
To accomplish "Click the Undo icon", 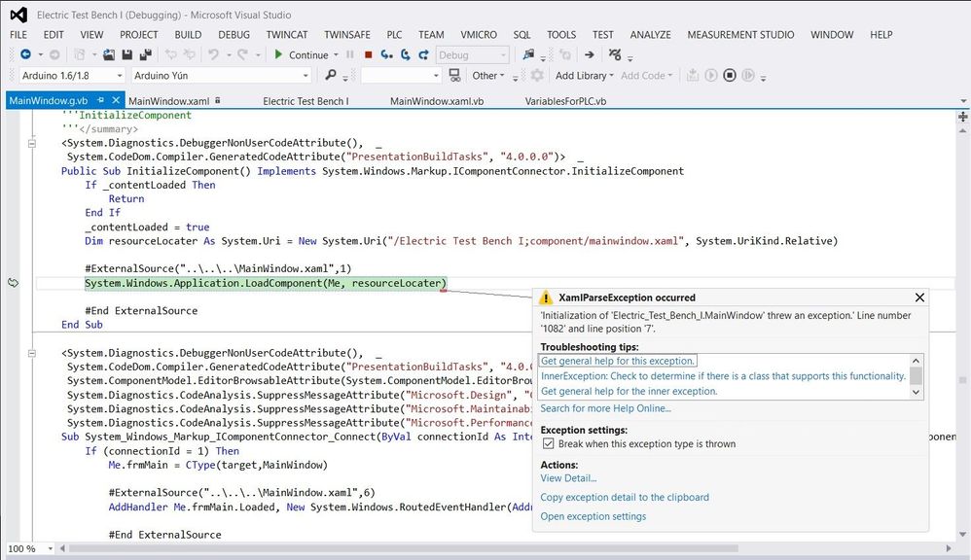I will pyautogui.click(x=213, y=54).
